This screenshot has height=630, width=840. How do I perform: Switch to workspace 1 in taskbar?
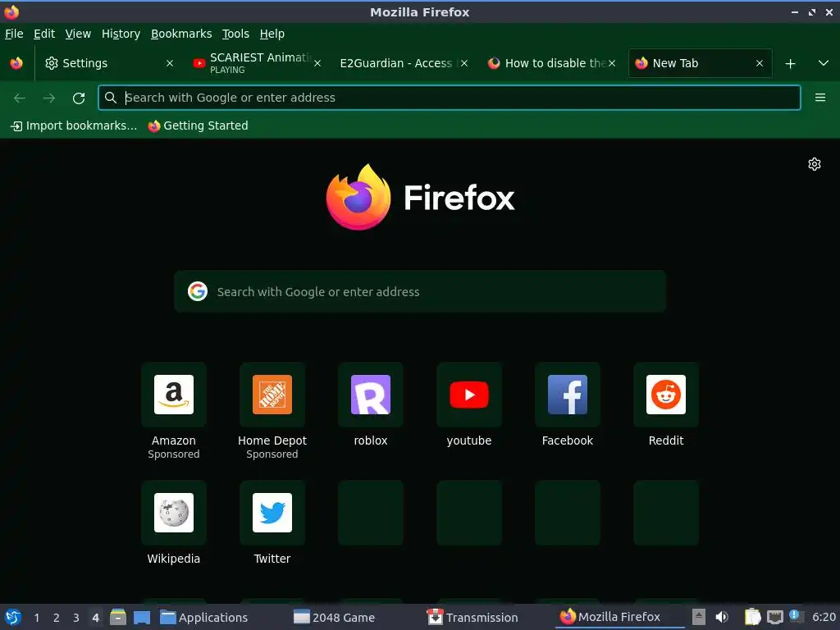pos(36,618)
